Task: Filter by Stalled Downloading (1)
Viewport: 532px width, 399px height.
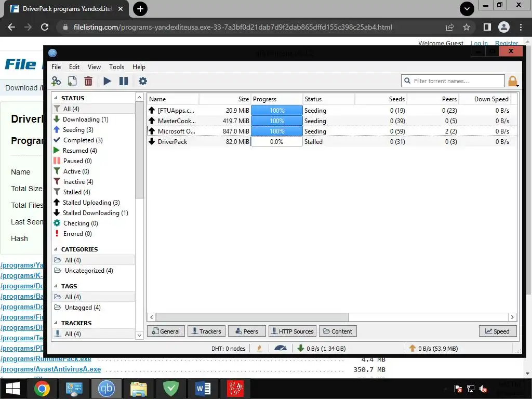Action: (x=96, y=213)
